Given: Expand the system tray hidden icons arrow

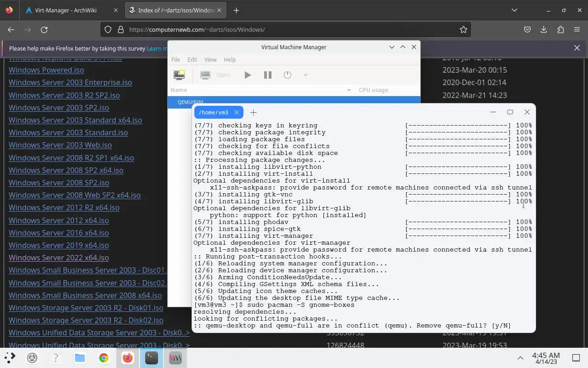Looking at the screenshot, I should coord(520,358).
